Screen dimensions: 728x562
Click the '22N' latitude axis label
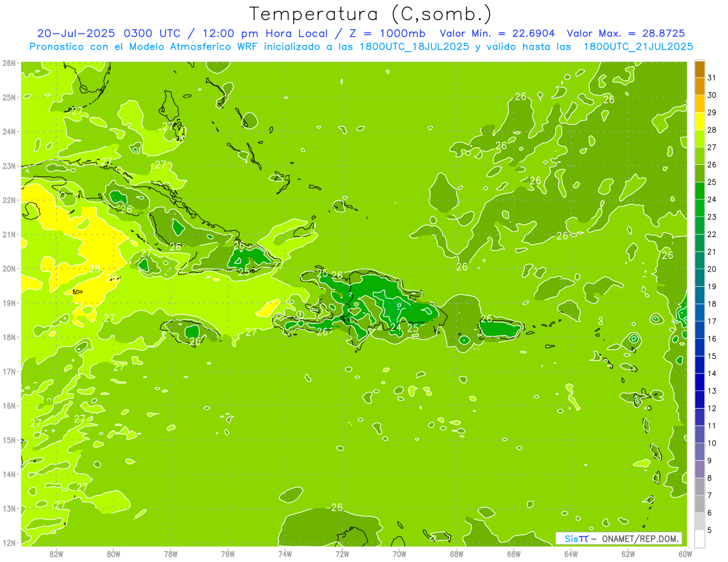pos(9,200)
